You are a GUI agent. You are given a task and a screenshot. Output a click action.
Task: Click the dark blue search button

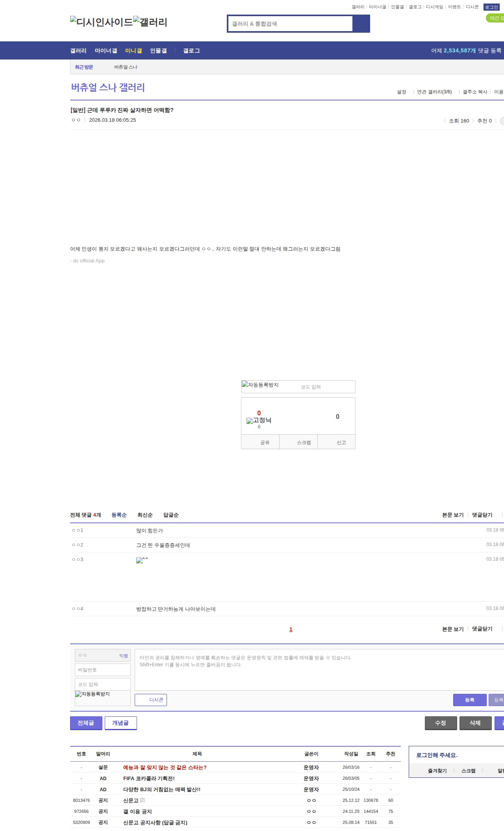(x=361, y=24)
